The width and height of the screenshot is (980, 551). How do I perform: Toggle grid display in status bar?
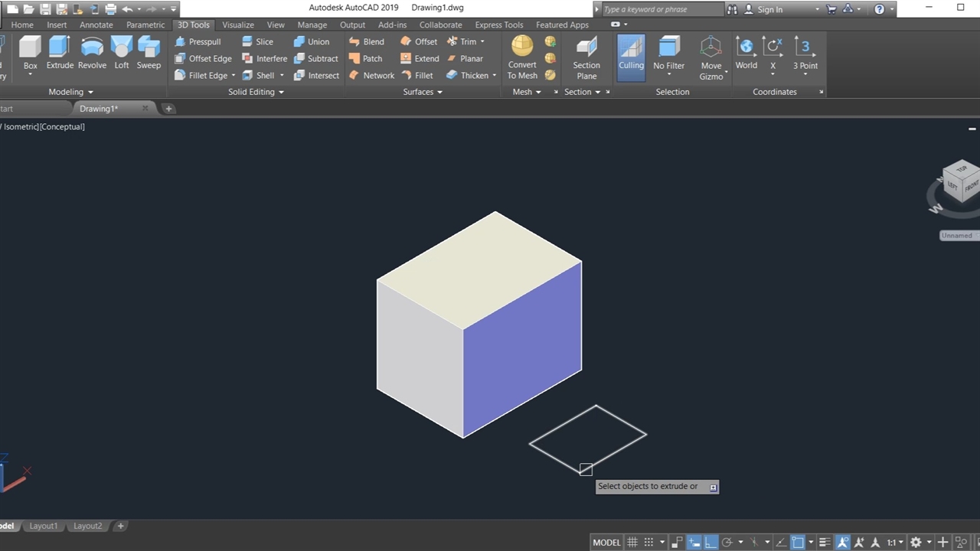click(632, 543)
